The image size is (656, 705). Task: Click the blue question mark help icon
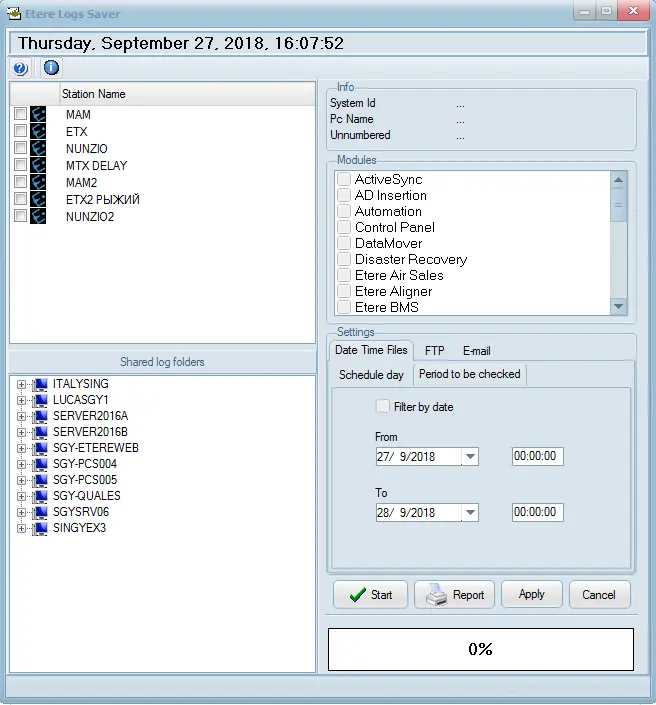click(20, 68)
